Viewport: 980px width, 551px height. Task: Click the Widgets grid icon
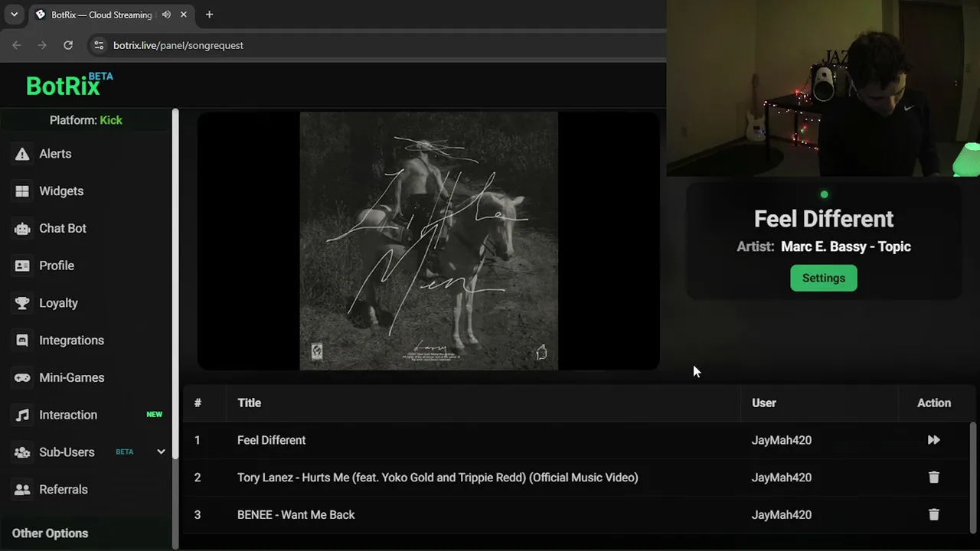[x=22, y=191]
